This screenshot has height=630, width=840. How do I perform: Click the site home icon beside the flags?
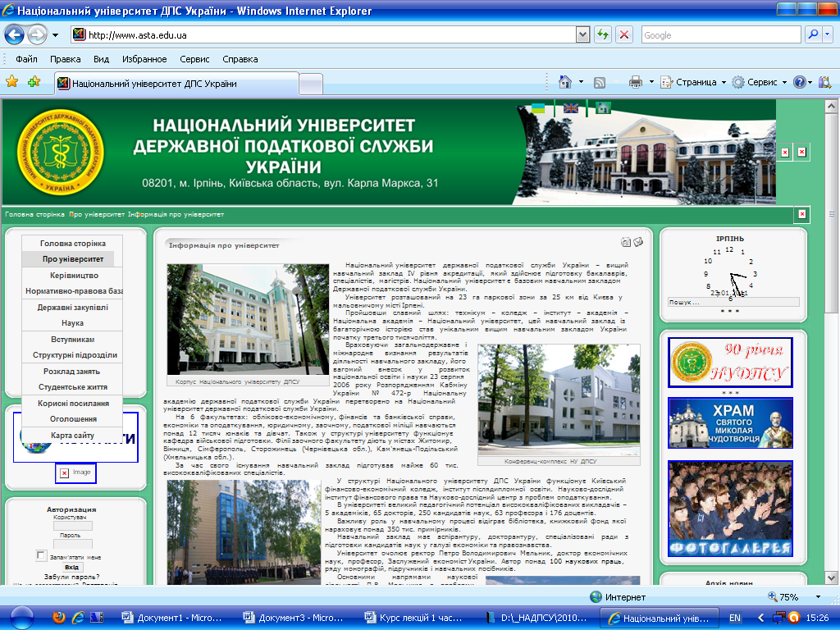pyautogui.click(x=603, y=107)
